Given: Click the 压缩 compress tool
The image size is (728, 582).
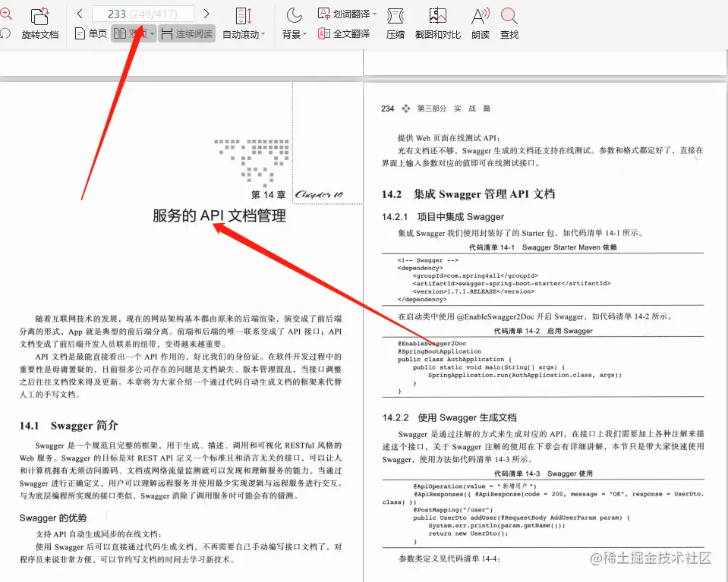Looking at the screenshot, I should tap(395, 24).
